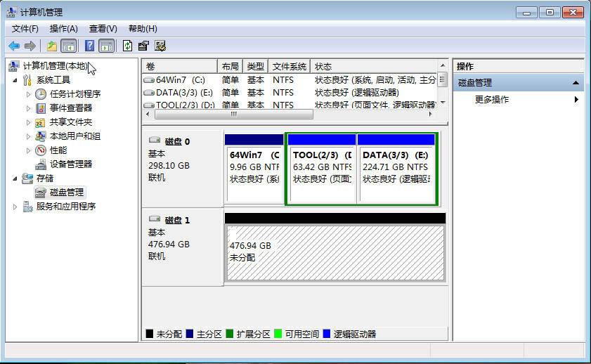Toggle the show/hide console tree icon
Viewport: 591px width, 364px height.
69,46
